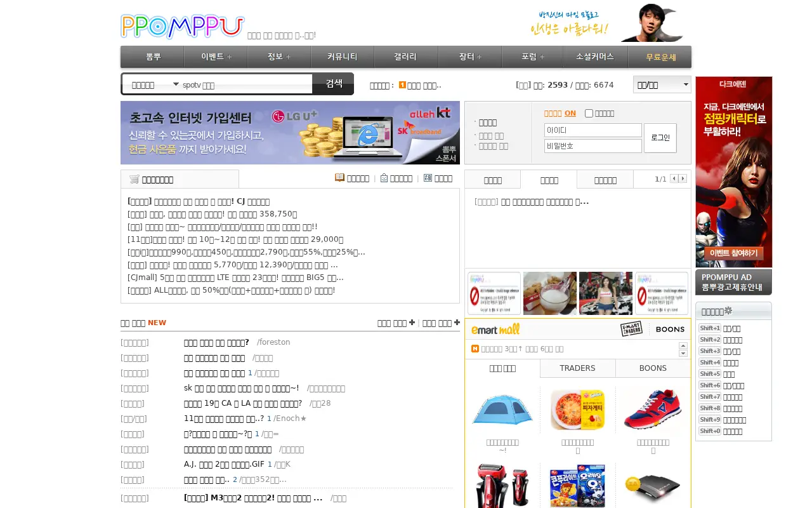
Task: Expand the 포럼 + navigation menu
Action: point(533,57)
